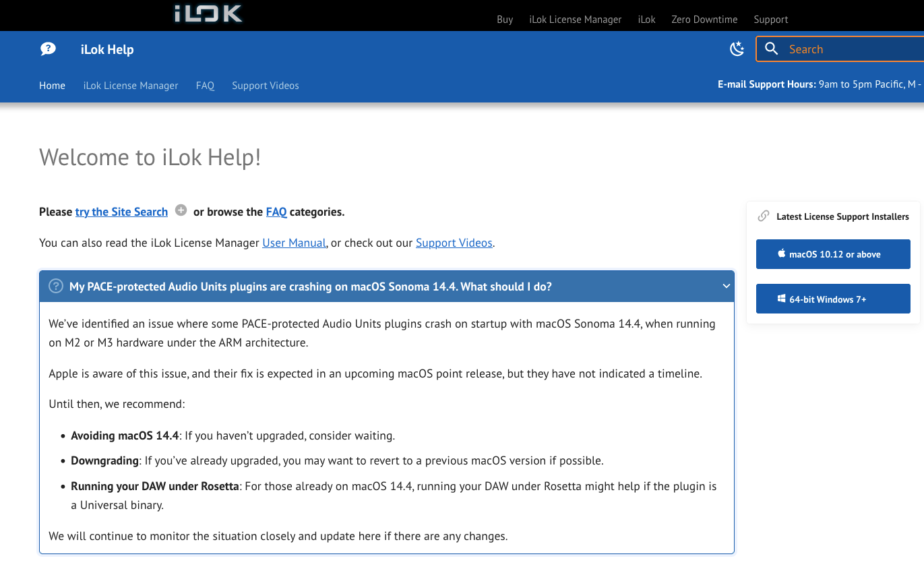Click the Support Videos link in body text
Image resolution: width=924 pixels, height=569 pixels.
454,243
